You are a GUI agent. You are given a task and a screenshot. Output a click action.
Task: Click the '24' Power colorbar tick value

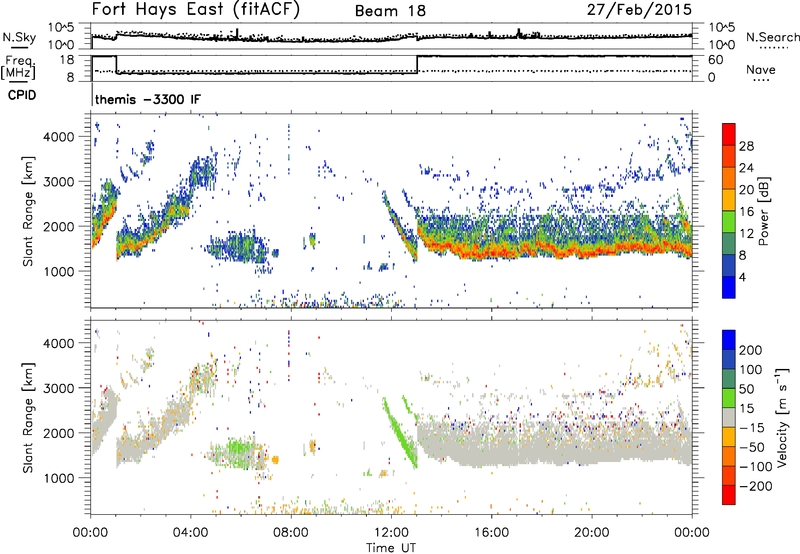746,168
